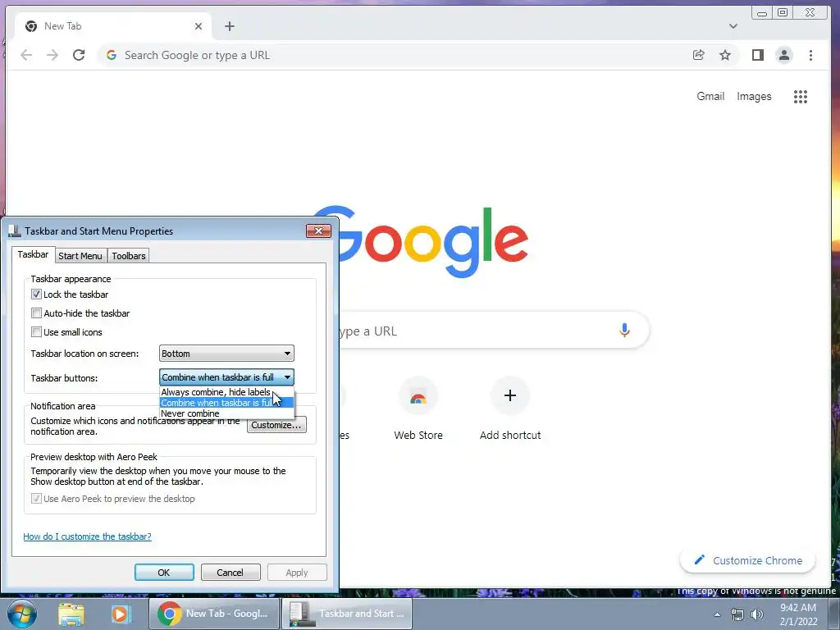Bookmark this tab with the star icon
Image resolution: width=840 pixels, height=630 pixels.
(725, 55)
